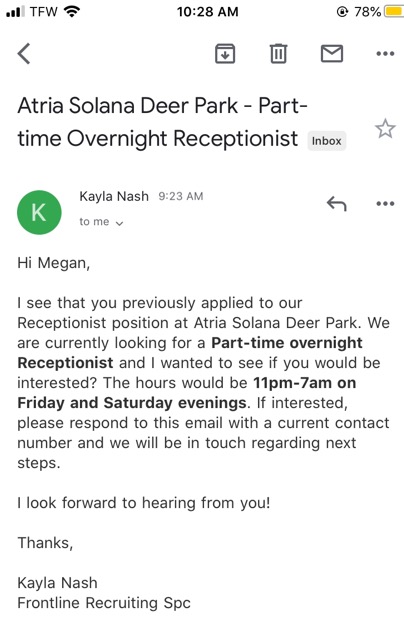Tap the 9:23 AM message timestamp
Viewport: 404px width, 640px height.
(x=181, y=196)
